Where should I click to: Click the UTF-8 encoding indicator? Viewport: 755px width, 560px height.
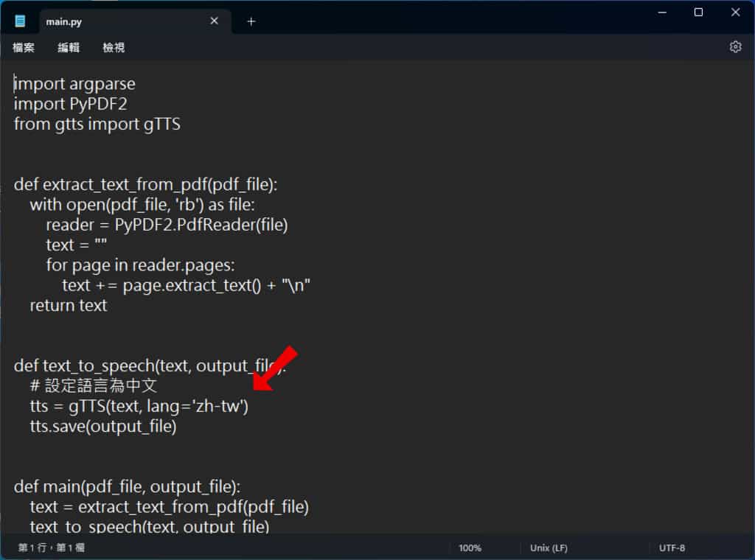672,547
